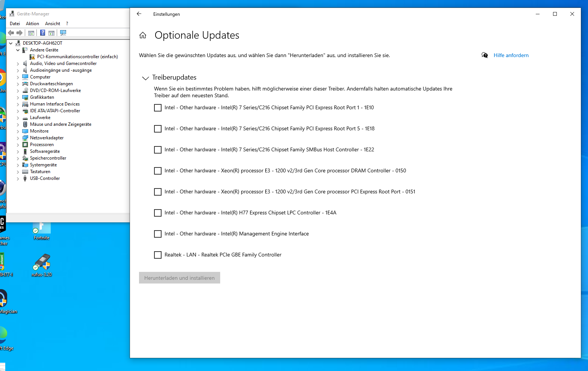Select the rufus-3.20 desktop icon
Viewport: 588px width, 371px height.
(42, 265)
